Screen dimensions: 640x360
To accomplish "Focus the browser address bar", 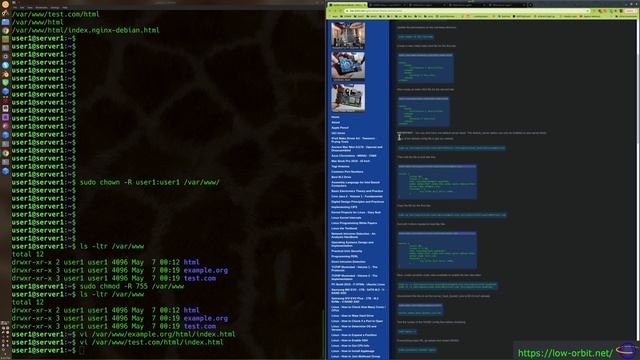I will point(467,11).
